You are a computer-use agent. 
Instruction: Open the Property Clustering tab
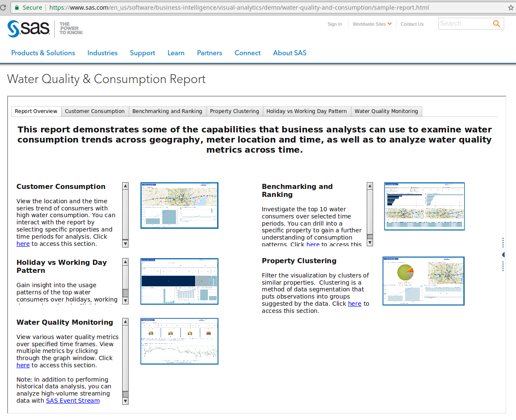click(x=234, y=111)
